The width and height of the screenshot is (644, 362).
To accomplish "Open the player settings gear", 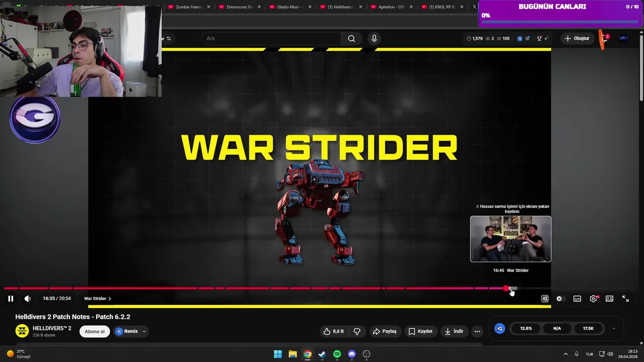I will [594, 299].
